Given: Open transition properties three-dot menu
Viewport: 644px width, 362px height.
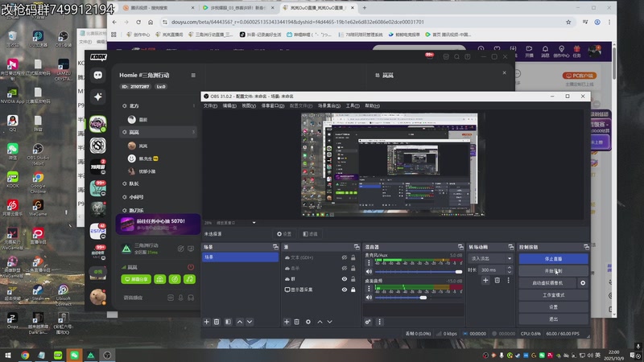Looking at the screenshot, I should click(509, 280).
